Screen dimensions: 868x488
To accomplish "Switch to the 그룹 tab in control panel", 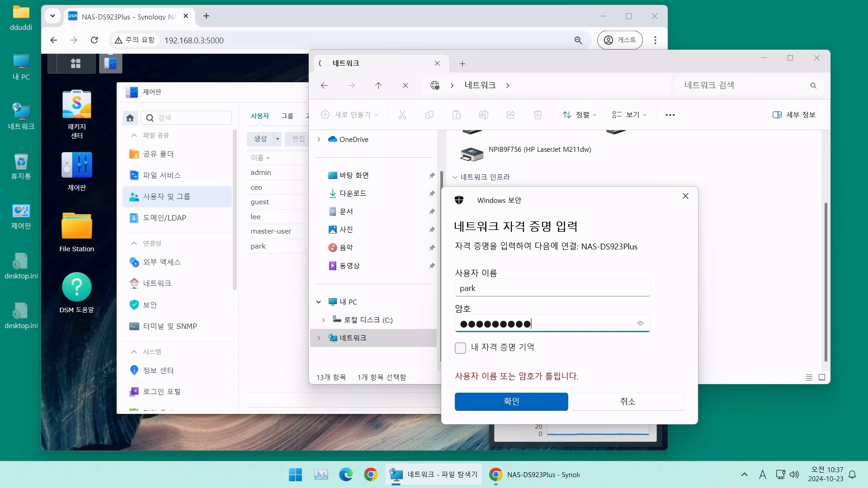I will [288, 116].
